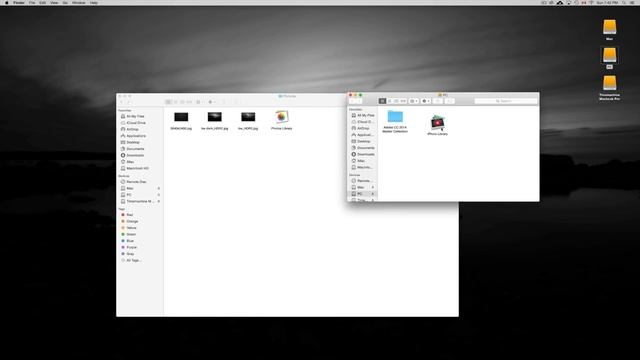Open Remote Disc in Pictures window sidebar
This screenshot has width=640, height=360.
point(134,182)
